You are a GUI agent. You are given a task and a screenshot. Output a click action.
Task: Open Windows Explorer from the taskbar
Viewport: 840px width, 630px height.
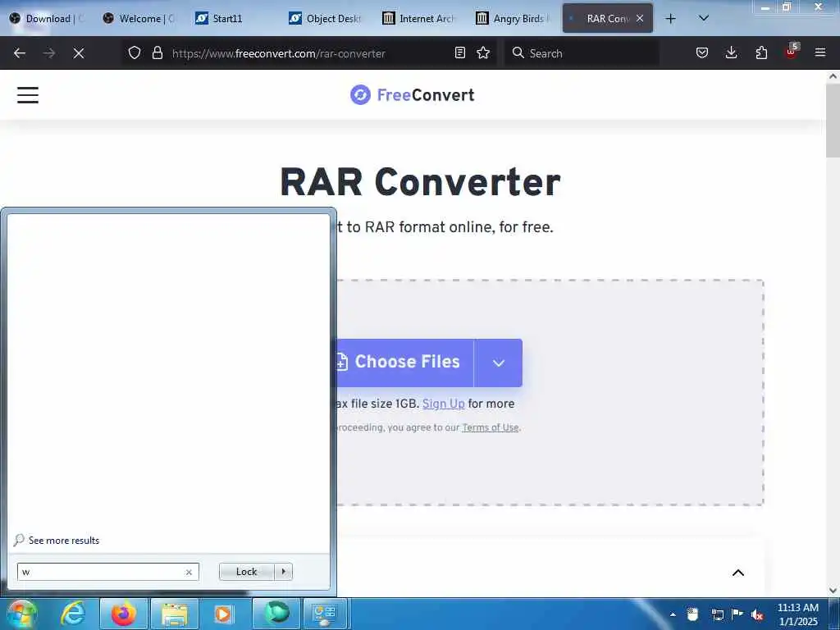(175, 614)
